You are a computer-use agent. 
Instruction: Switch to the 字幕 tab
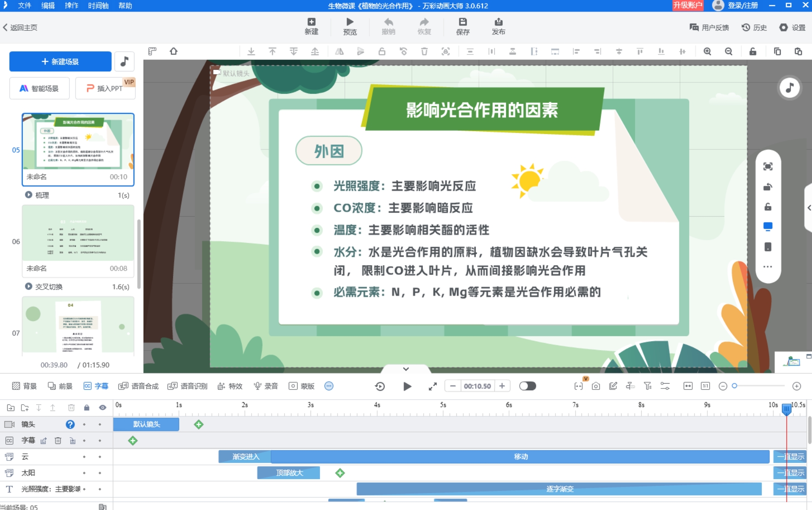tap(96, 386)
